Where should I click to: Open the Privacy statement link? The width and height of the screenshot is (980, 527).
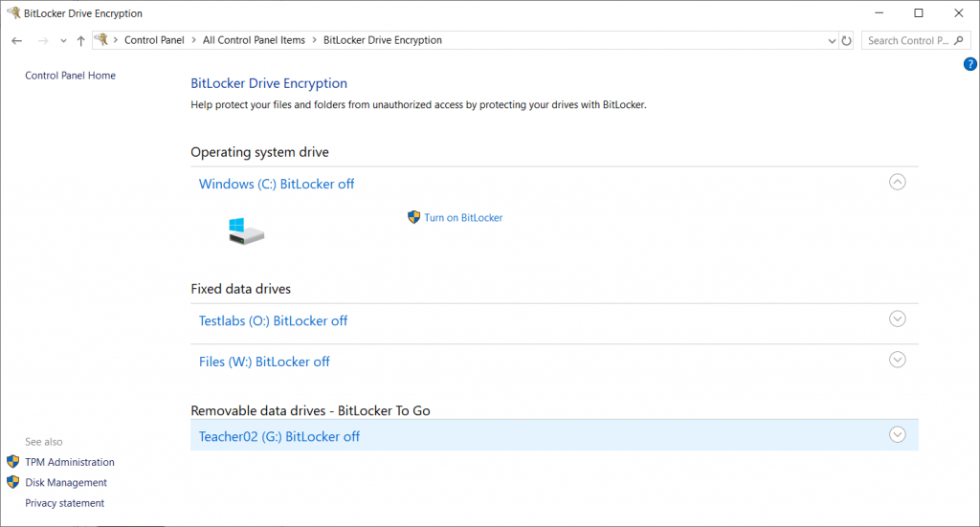64,503
